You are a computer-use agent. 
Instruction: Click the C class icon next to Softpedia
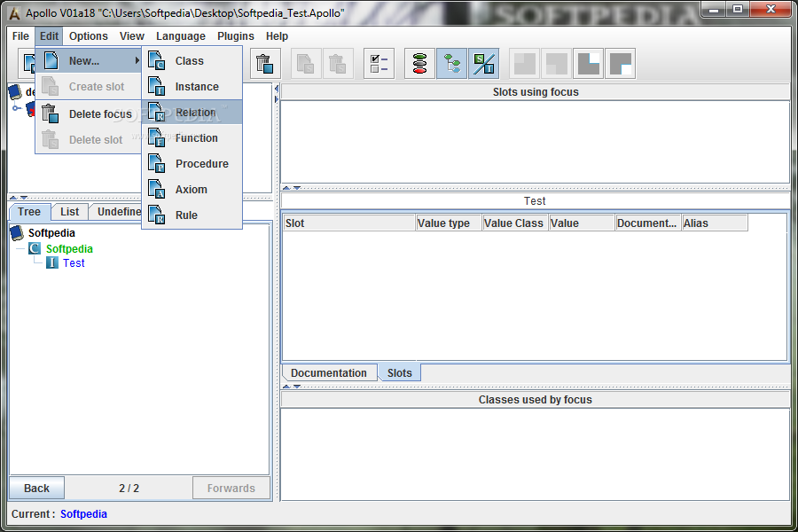(x=34, y=248)
